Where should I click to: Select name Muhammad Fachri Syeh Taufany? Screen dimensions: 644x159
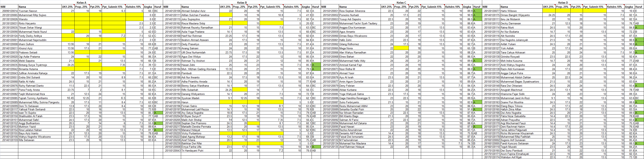coord(360,23)
